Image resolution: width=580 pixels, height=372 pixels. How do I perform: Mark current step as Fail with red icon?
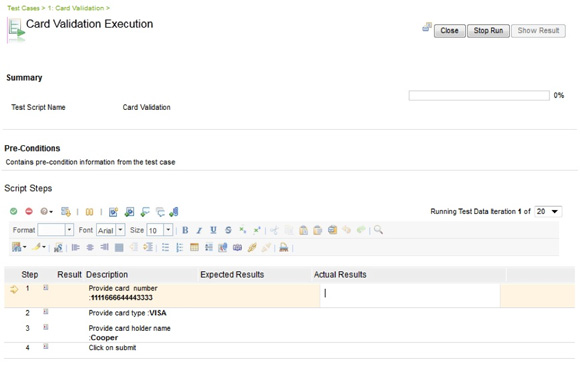(x=29, y=212)
